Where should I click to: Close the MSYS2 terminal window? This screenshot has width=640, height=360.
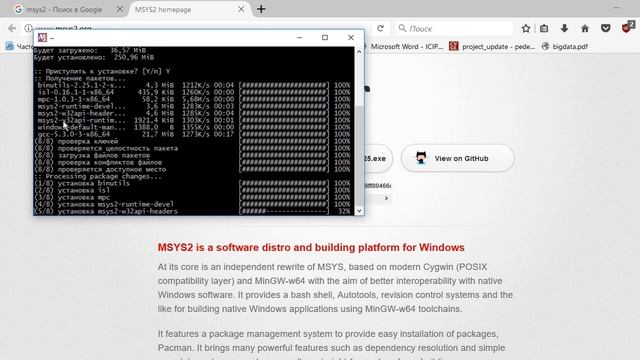point(351,38)
